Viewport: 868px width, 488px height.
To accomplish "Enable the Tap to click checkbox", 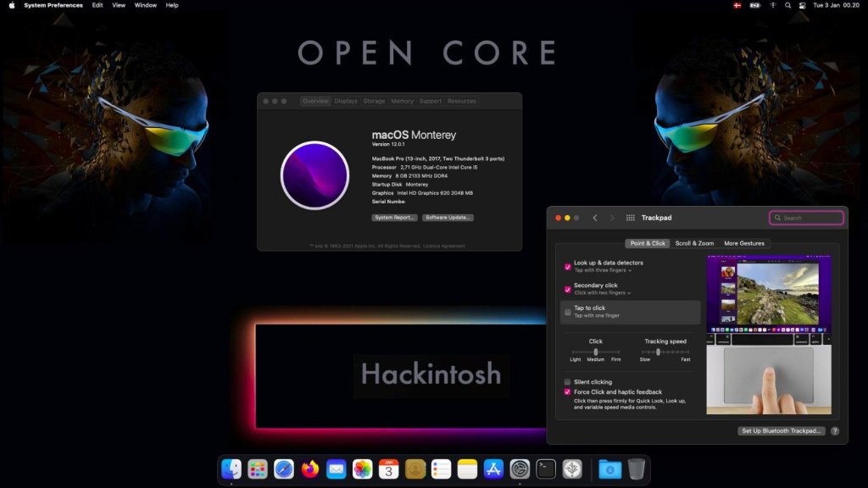I will coord(568,312).
